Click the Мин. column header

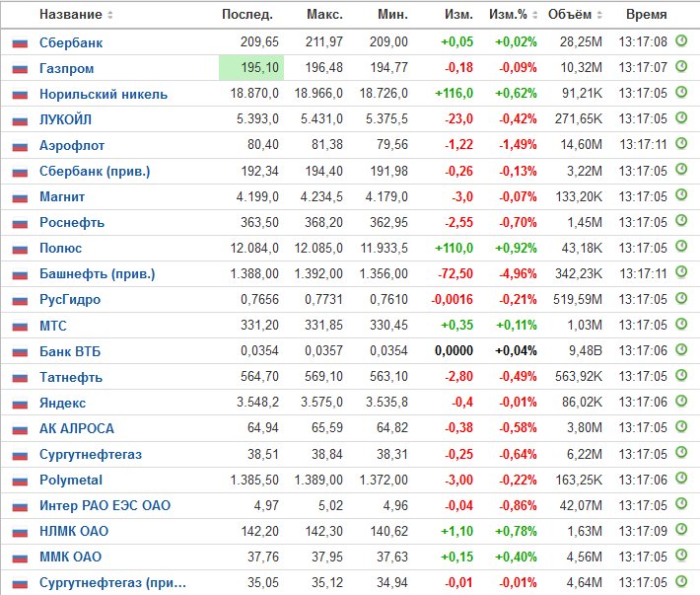point(392,15)
